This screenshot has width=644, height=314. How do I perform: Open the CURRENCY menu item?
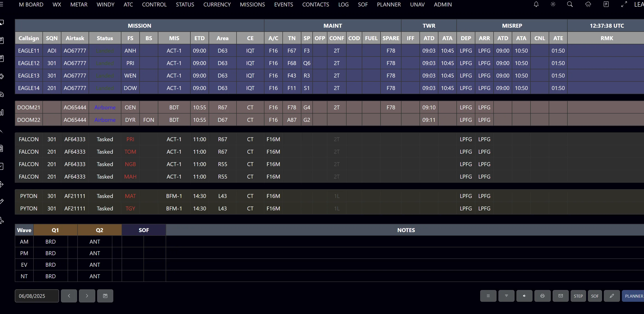[217, 5]
